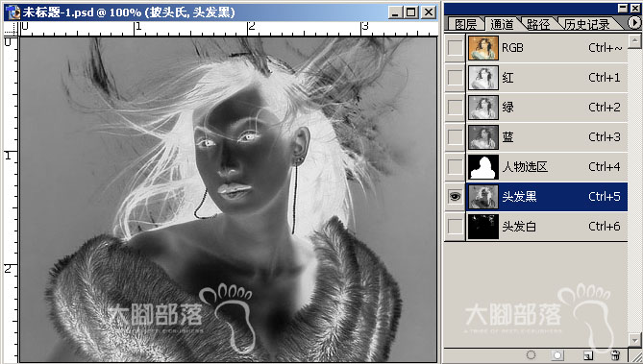
Task: Click the Photoshop document icon in the title bar
Action: 13,12
